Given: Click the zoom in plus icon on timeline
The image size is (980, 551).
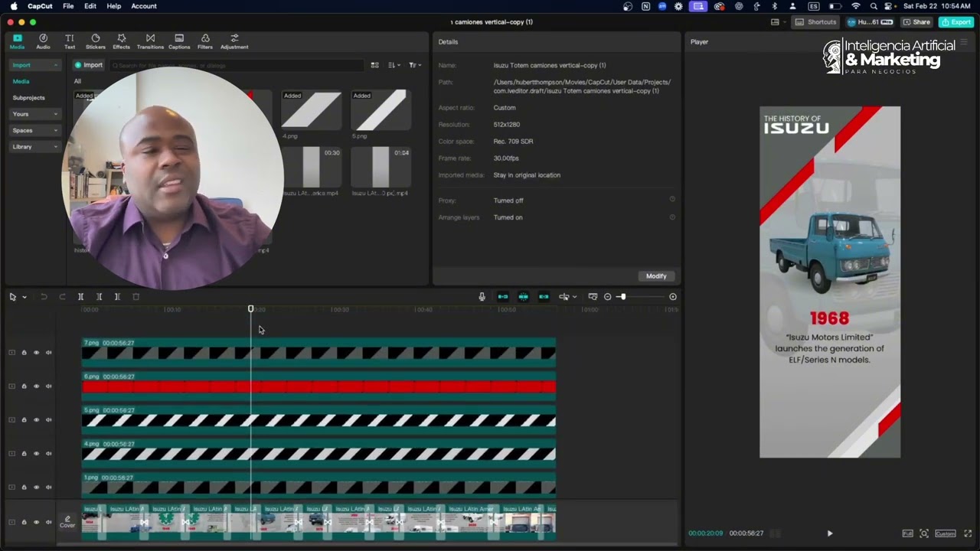Looking at the screenshot, I should point(673,297).
